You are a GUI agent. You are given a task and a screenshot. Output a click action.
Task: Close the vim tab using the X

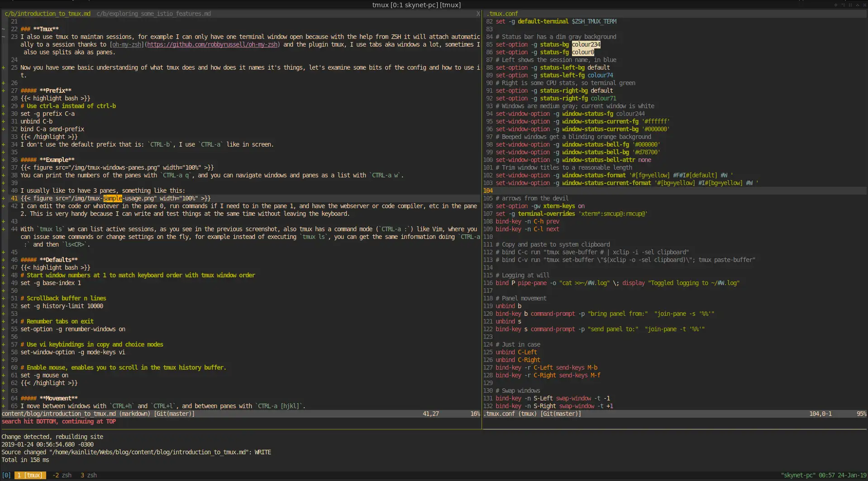click(478, 14)
